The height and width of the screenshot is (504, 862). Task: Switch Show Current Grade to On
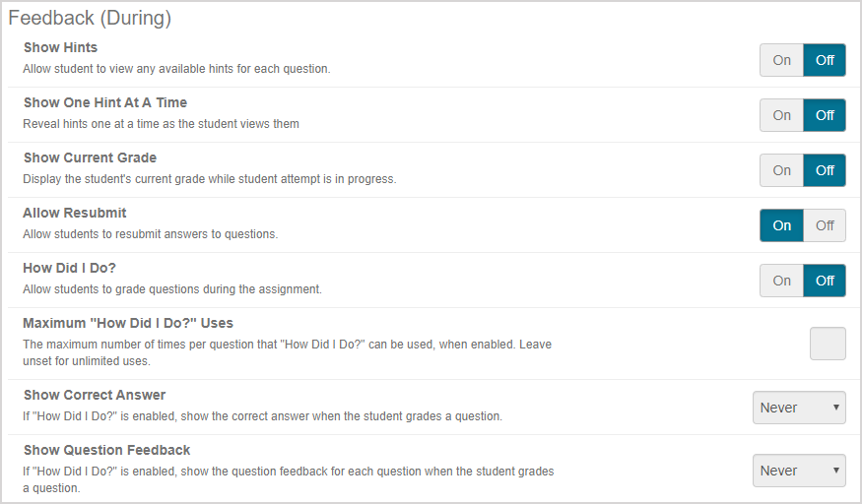[x=781, y=170]
